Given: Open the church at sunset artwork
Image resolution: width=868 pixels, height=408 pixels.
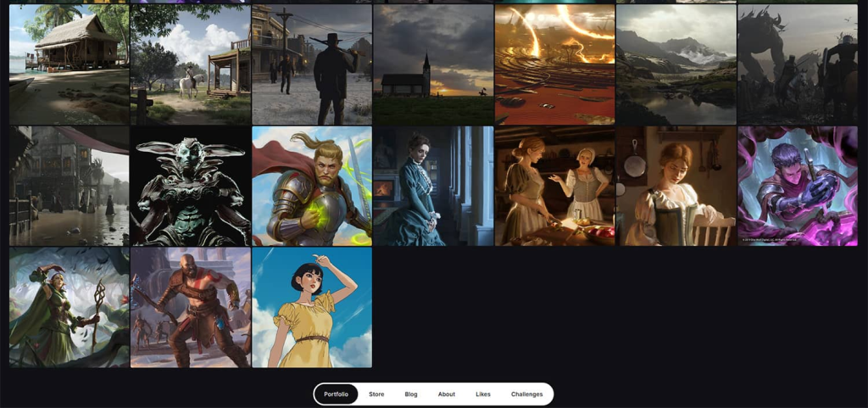Looking at the screenshot, I should pos(433,64).
